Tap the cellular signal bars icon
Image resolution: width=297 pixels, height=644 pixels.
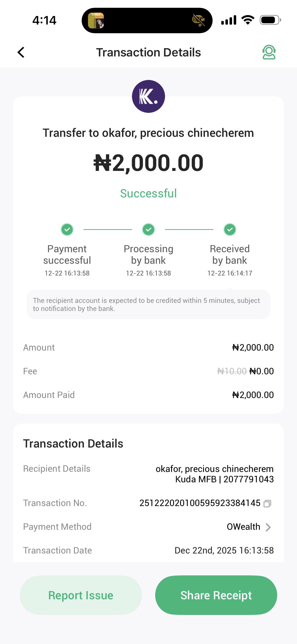pyautogui.click(x=228, y=20)
